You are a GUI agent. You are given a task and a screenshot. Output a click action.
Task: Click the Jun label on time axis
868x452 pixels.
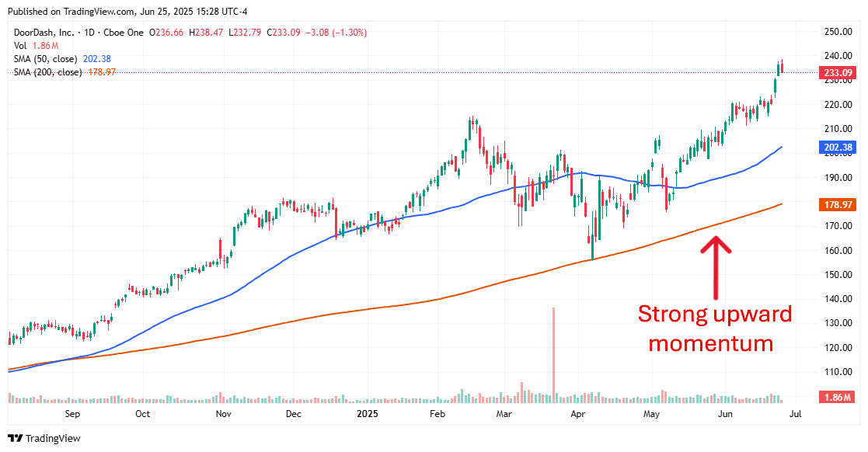pos(725,414)
